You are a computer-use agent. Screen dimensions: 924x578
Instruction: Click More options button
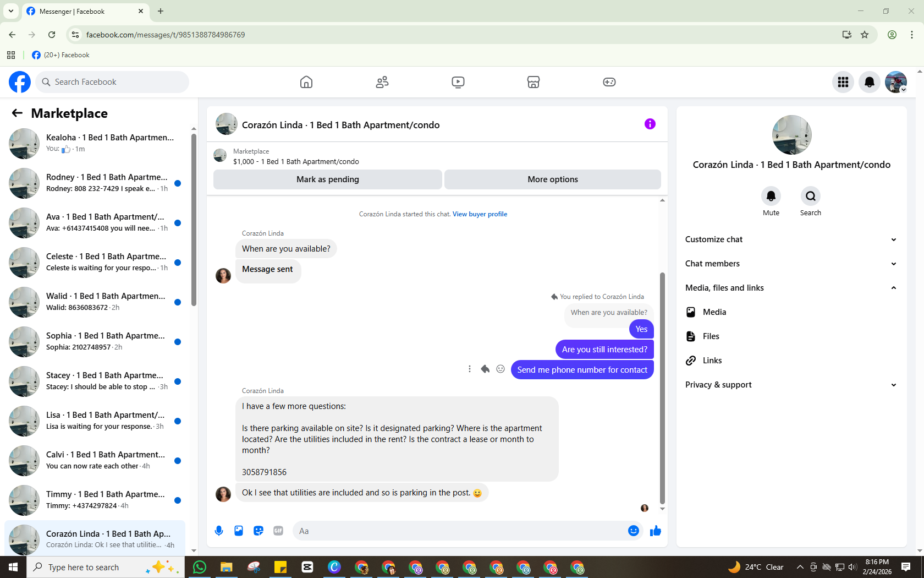click(553, 179)
